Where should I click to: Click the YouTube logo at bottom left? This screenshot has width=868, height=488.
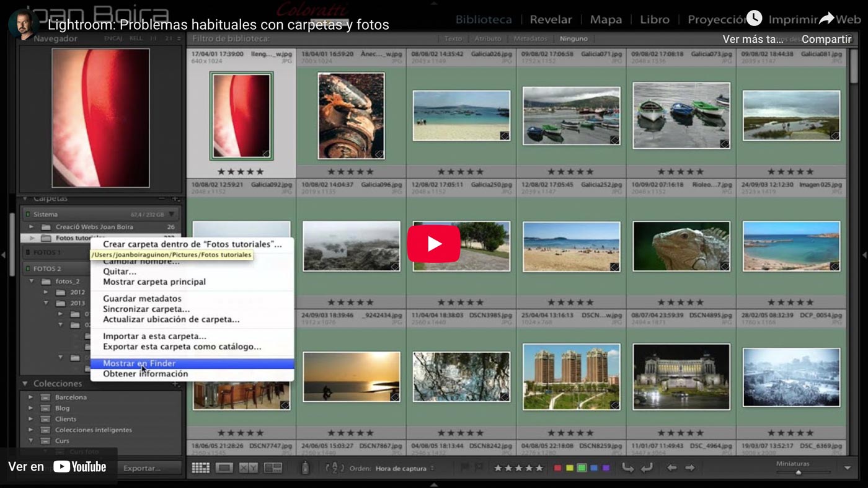79,467
